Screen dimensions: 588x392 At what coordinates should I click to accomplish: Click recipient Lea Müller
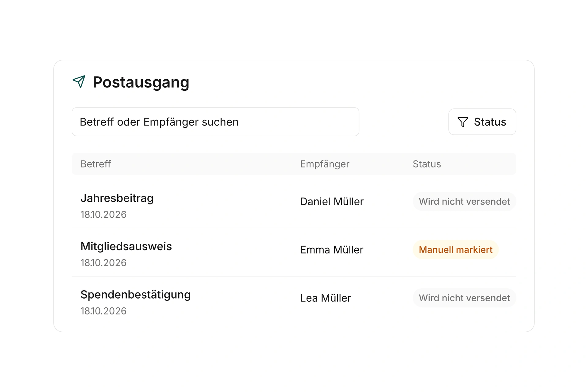click(x=326, y=298)
